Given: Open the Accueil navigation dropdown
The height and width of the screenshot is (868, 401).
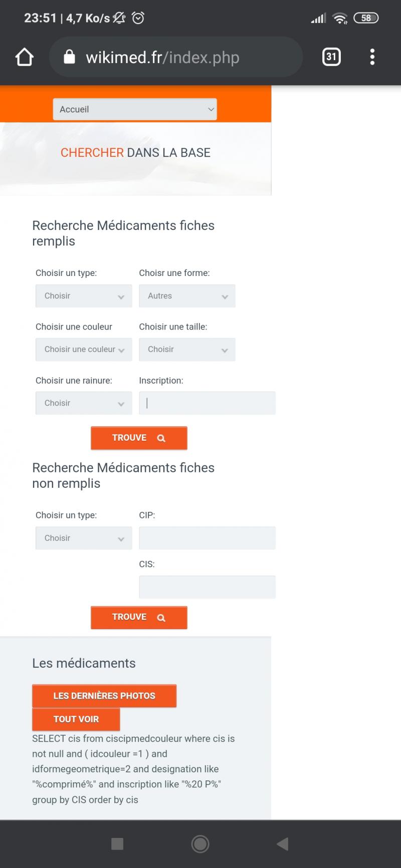Looking at the screenshot, I should (x=134, y=109).
